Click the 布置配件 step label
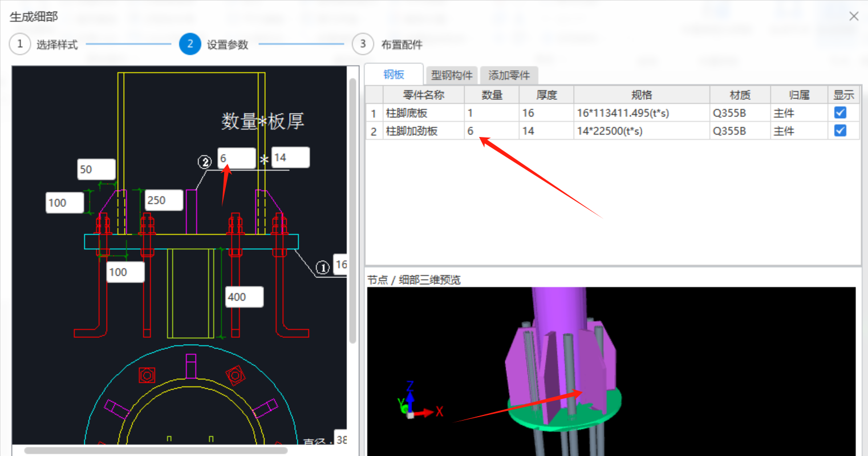 [x=402, y=45]
